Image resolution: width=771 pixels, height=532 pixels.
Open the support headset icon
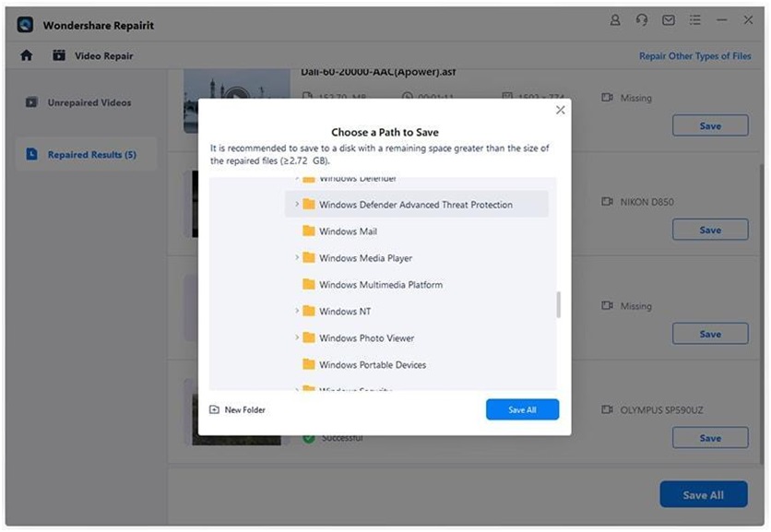pos(642,20)
